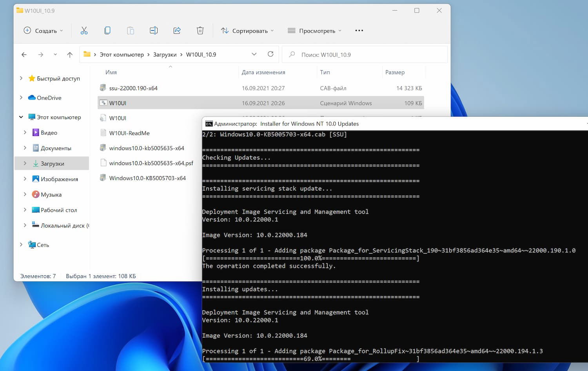This screenshot has height=371, width=588.
Task: Expand the Видео tree node
Action: pyautogui.click(x=25, y=133)
